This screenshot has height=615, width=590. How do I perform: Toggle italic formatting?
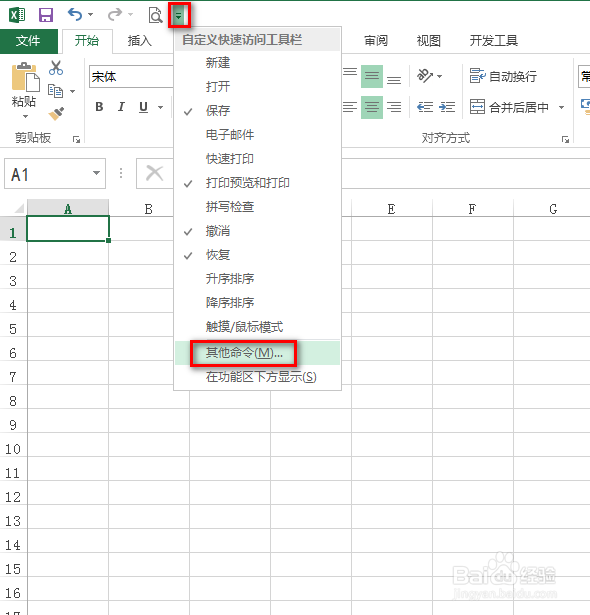(121, 107)
